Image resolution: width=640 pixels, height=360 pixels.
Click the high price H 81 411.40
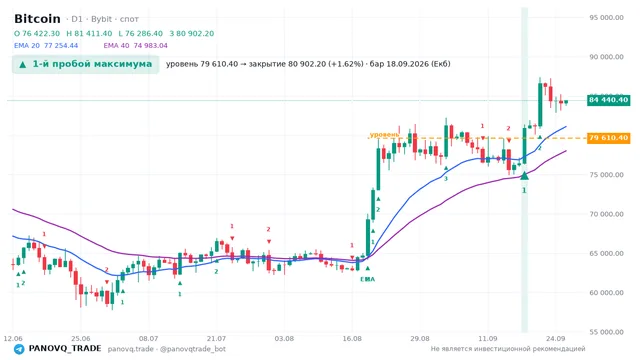[x=89, y=33]
